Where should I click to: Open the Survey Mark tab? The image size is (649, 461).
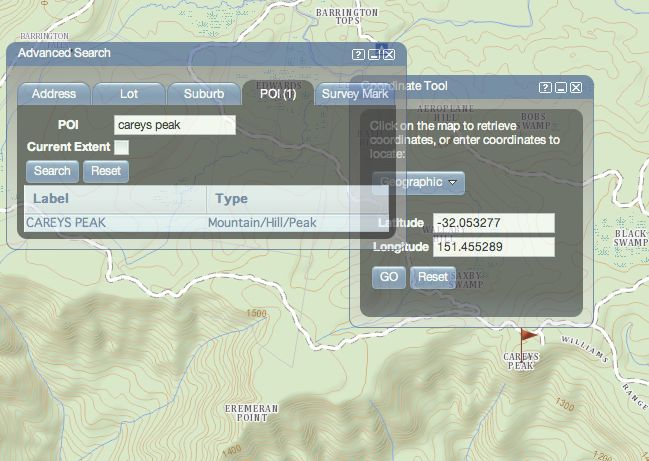pyautogui.click(x=355, y=94)
